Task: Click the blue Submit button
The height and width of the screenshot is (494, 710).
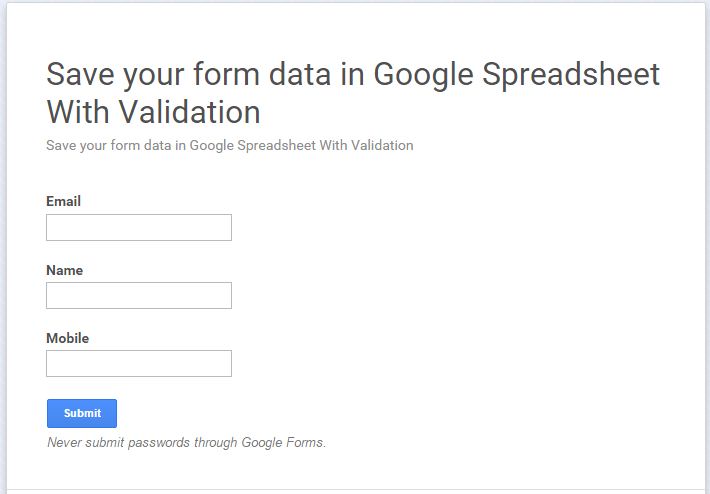Action: point(82,413)
